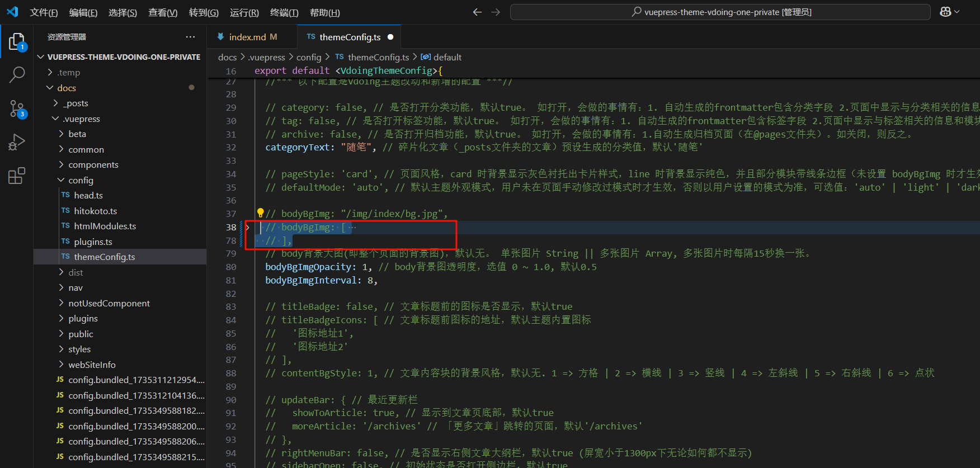This screenshot has width=980, height=468.
Task: Switch to the themeConfig.ts tab
Action: click(349, 37)
